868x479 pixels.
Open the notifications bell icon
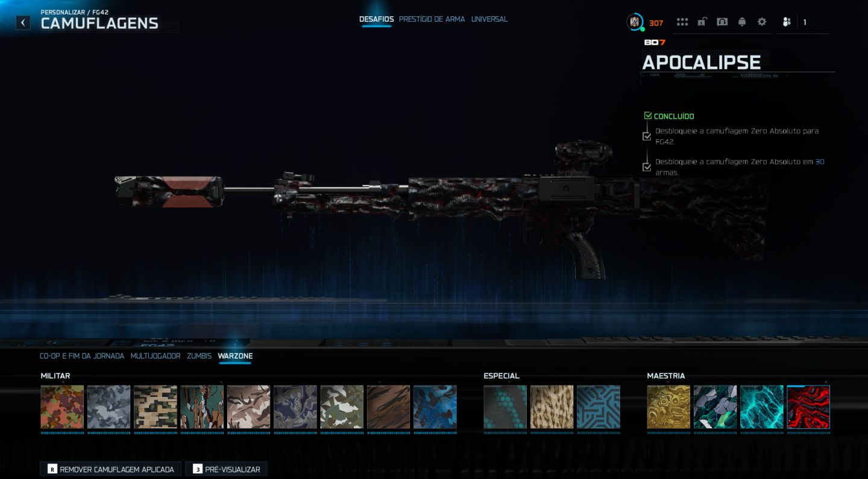[x=742, y=22]
